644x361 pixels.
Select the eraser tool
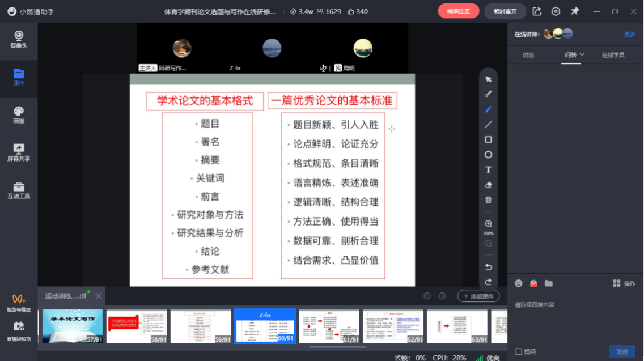click(x=488, y=185)
